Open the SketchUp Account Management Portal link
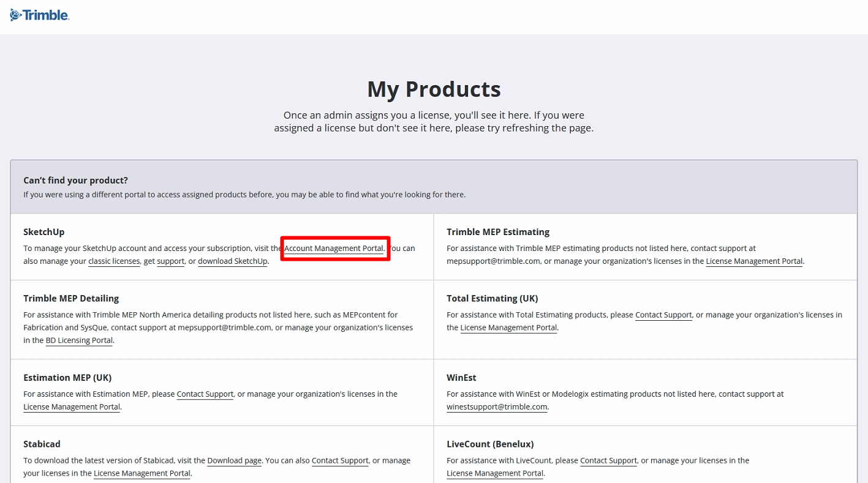 click(x=334, y=249)
